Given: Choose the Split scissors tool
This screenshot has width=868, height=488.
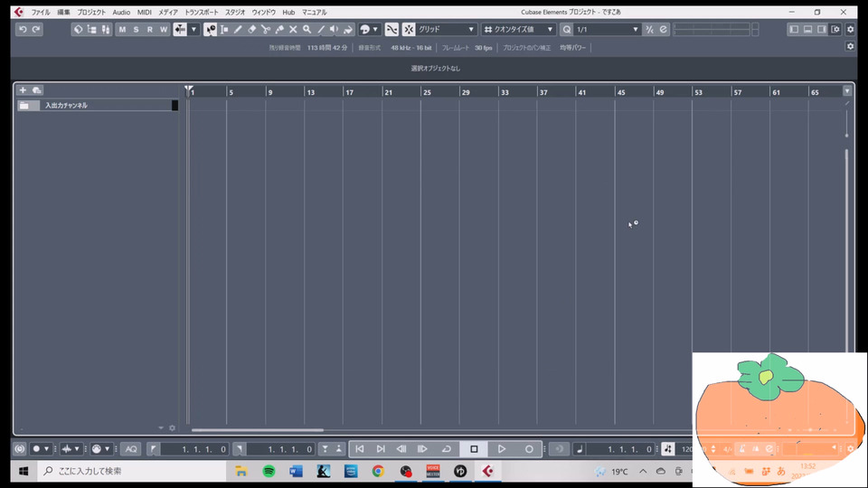Looking at the screenshot, I should click(x=266, y=29).
